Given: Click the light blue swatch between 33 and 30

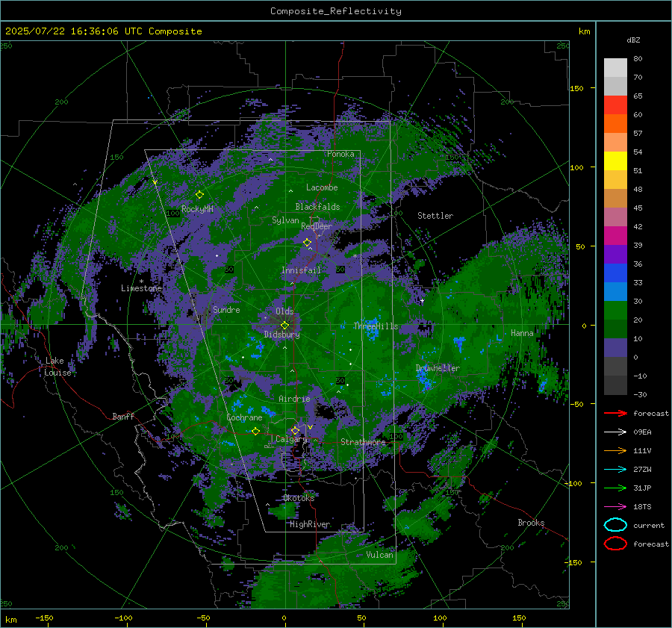Looking at the screenshot, I should point(615,291).
